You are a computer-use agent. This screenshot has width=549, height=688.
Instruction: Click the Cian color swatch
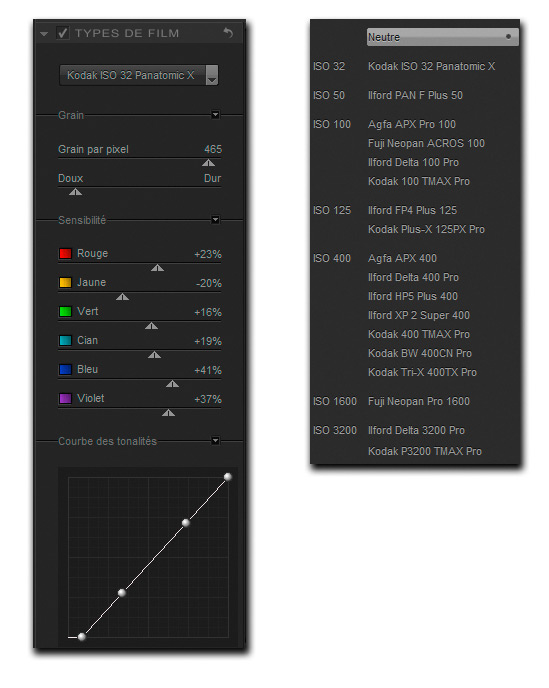(x=65, y=340)
